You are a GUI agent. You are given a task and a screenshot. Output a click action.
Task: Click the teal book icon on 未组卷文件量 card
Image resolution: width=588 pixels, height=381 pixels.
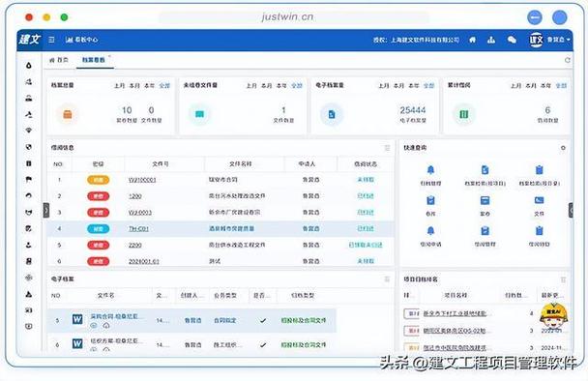click(199, 114)
